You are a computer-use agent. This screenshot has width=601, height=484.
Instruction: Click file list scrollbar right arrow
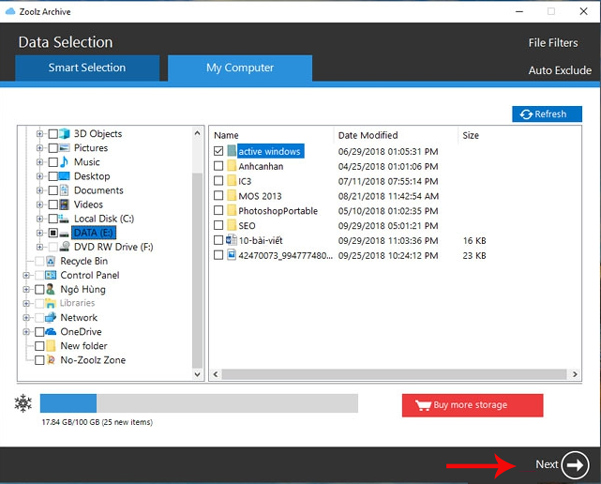(x=575, y=374)
